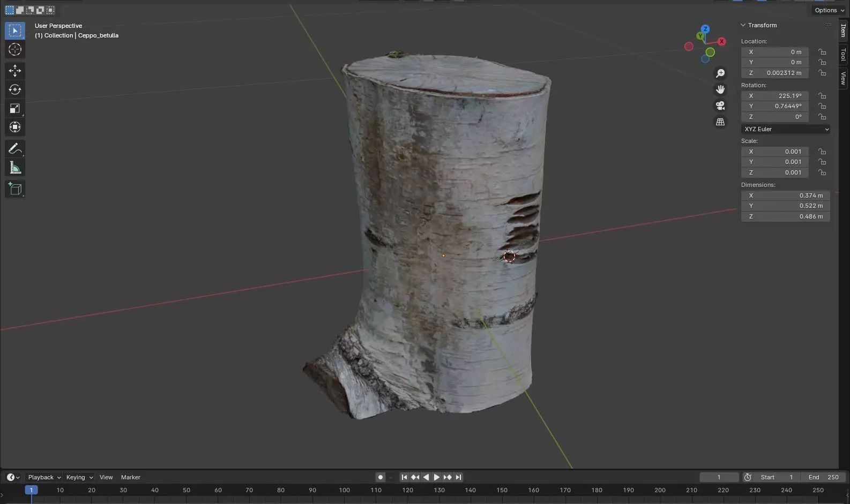Jump to previous keyframe
This screenshot has height=504, width=850.
point(415,477)
